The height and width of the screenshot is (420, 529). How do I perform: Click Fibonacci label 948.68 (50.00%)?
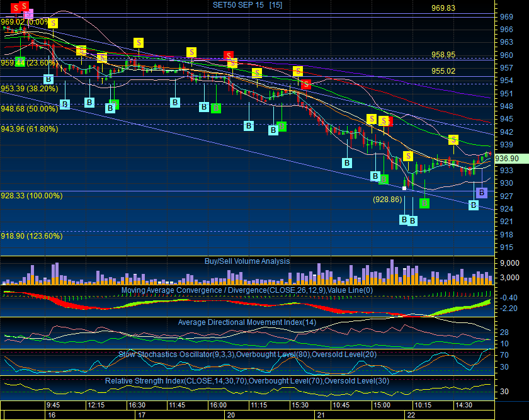click(x=30, y=109)
